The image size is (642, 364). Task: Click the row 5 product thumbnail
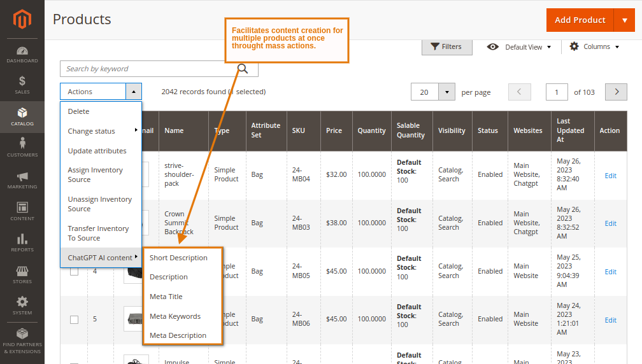[133, 319]
